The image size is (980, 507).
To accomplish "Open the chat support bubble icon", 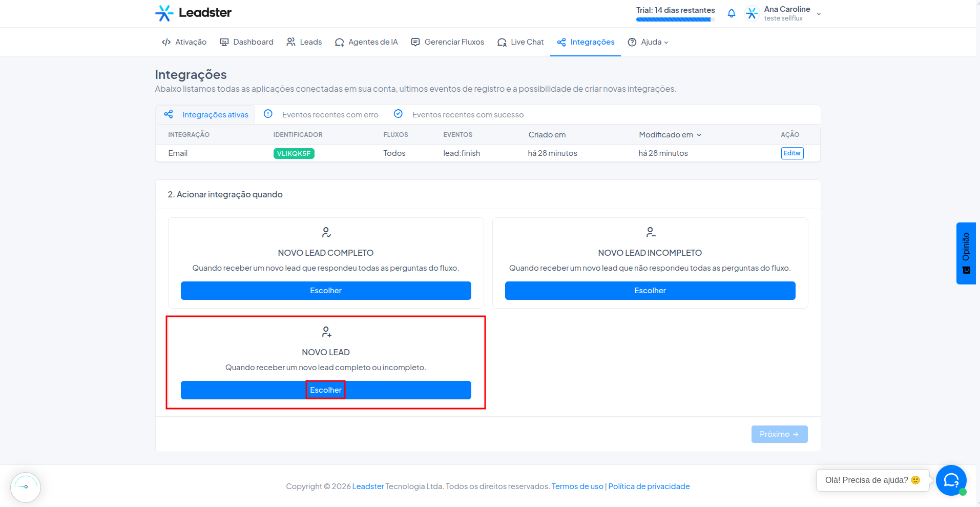I will coord(951,480).
